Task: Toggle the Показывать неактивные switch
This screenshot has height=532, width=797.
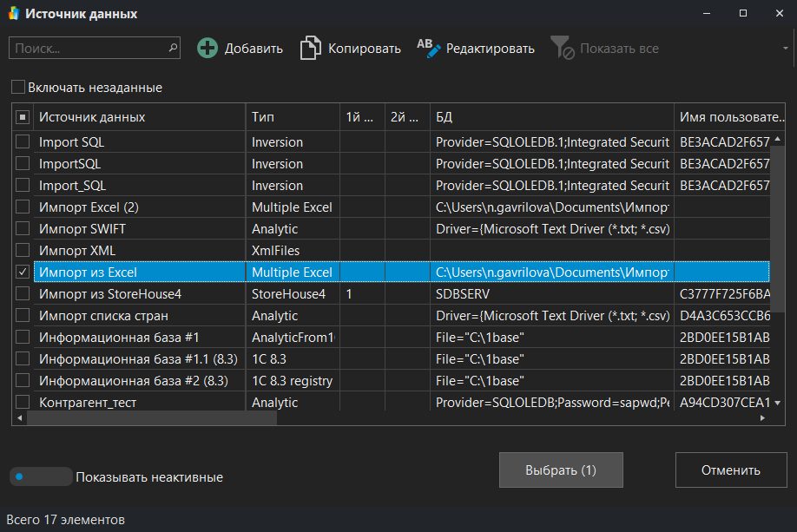Action: [40, 476]
